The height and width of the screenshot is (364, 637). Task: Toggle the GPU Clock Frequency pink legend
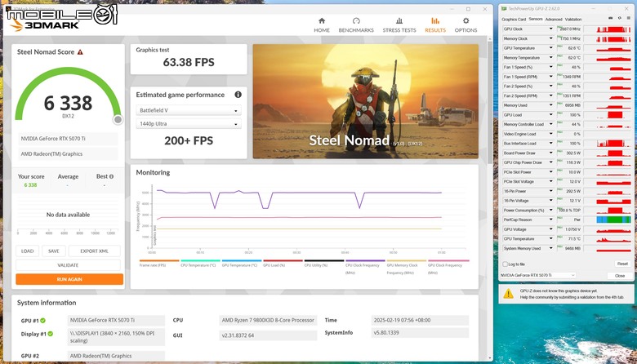pos(448,268)
